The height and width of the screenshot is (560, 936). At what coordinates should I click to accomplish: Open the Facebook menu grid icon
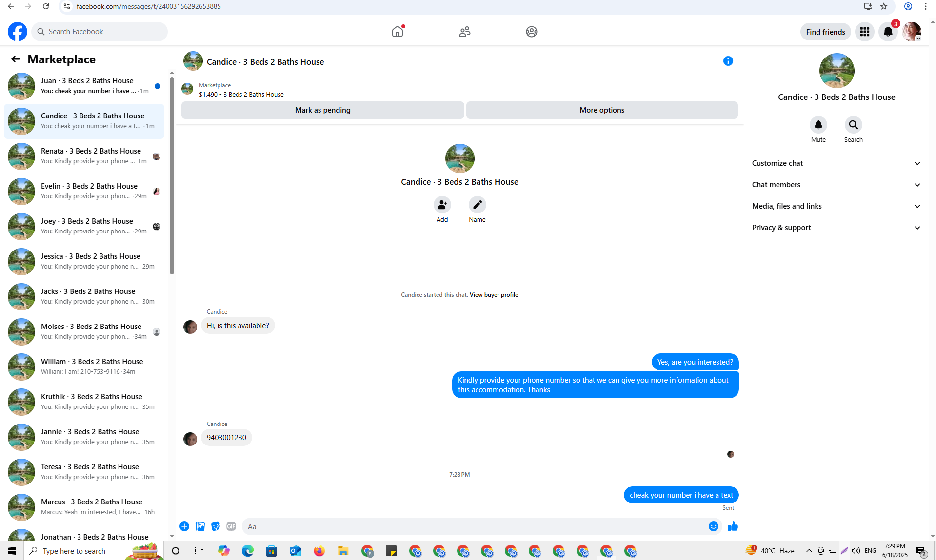(865, 32)
